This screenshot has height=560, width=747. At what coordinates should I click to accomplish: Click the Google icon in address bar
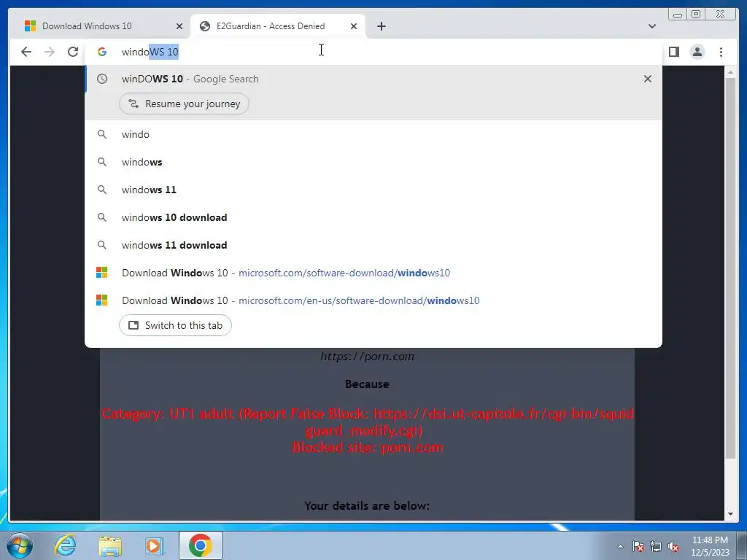[102, 52]
